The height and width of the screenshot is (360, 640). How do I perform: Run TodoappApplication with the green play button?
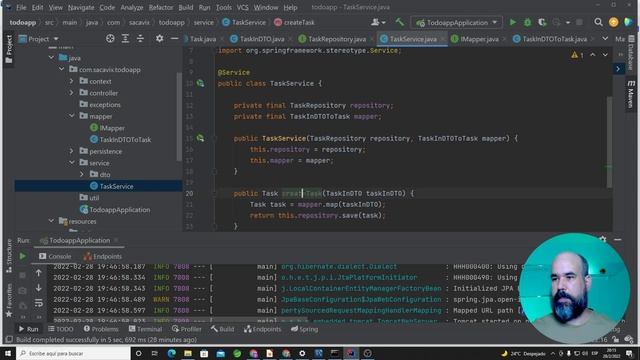pyautogui.click(x=513, y=22)
